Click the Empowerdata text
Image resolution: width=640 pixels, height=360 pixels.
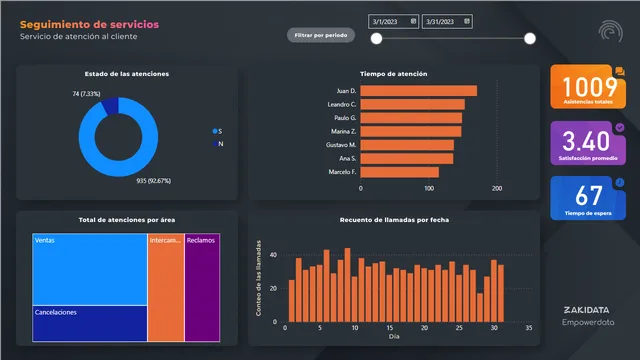click(588, 322)
